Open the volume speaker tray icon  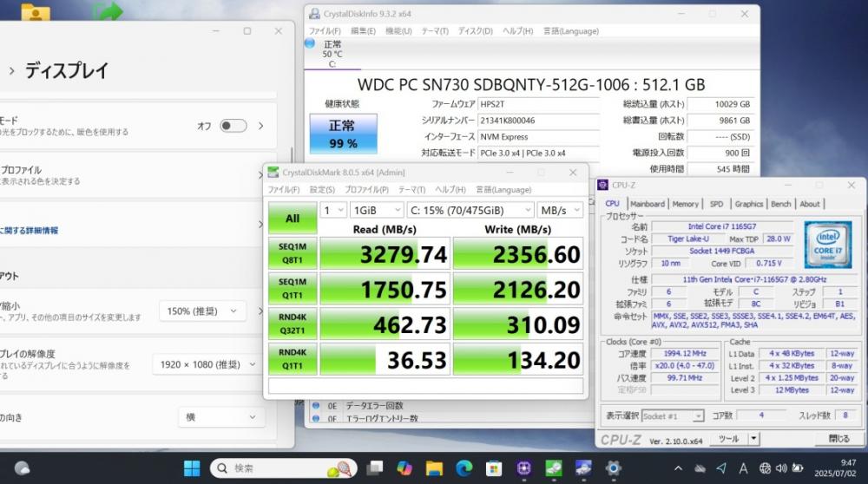click(x=781, y=468)
